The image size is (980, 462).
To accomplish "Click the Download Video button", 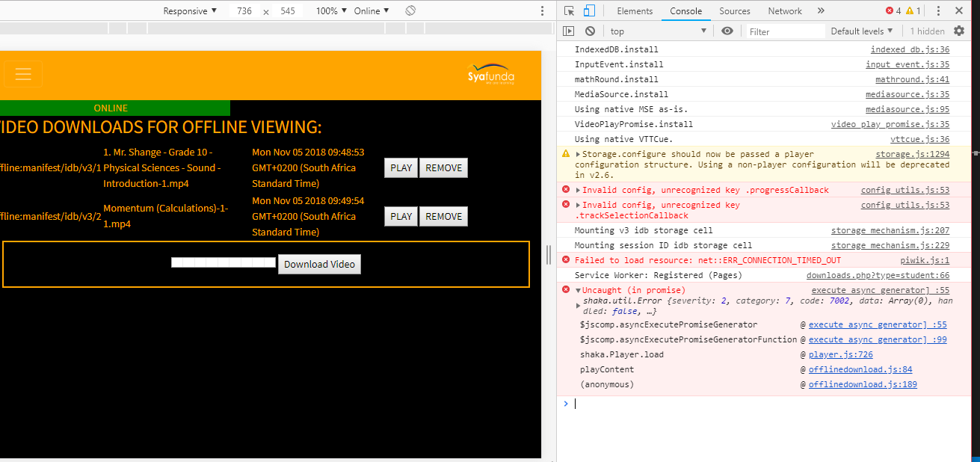I will (319, 264).
